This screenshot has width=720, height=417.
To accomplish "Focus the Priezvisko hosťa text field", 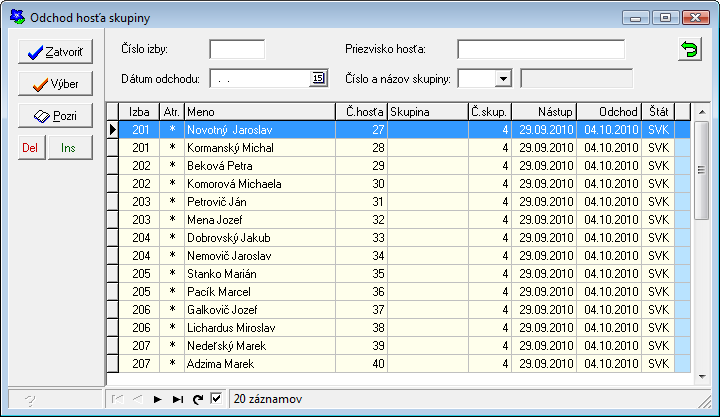I will (x=540, y=50).
